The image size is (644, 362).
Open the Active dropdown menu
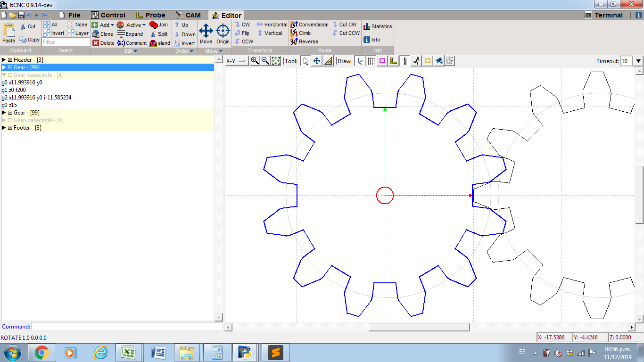tap(131, 25)
